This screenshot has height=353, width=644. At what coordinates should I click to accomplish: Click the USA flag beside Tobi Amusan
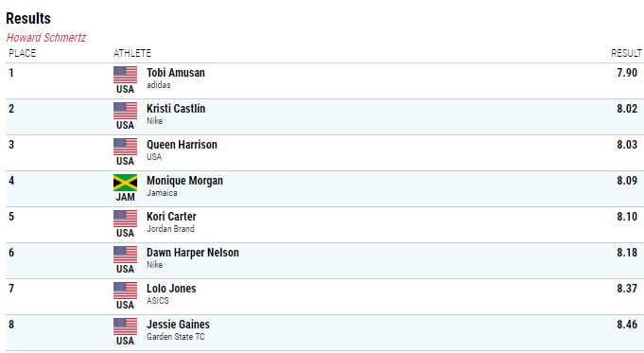coord(125,75)
